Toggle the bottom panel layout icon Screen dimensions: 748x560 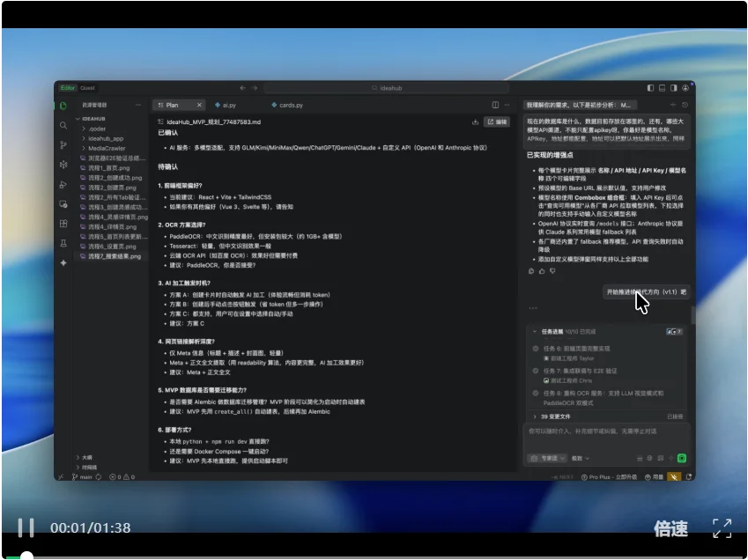coord(663,88)
